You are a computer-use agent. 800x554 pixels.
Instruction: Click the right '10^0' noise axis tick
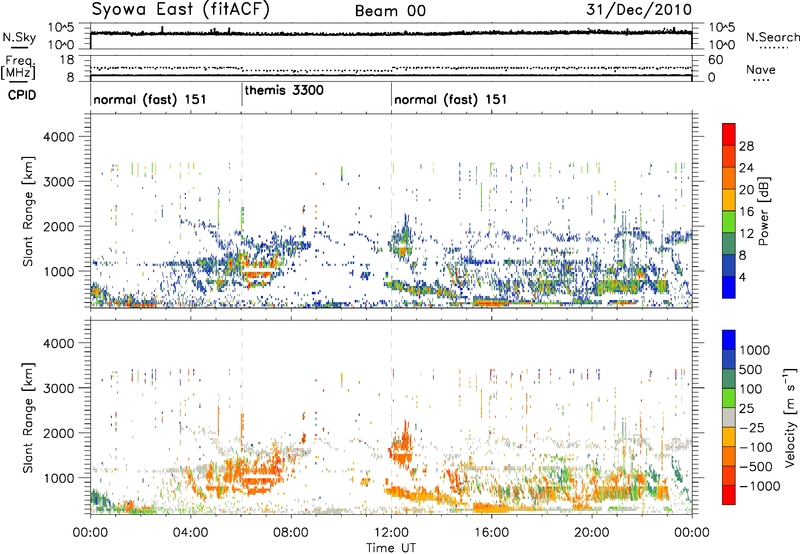[721, 45]
